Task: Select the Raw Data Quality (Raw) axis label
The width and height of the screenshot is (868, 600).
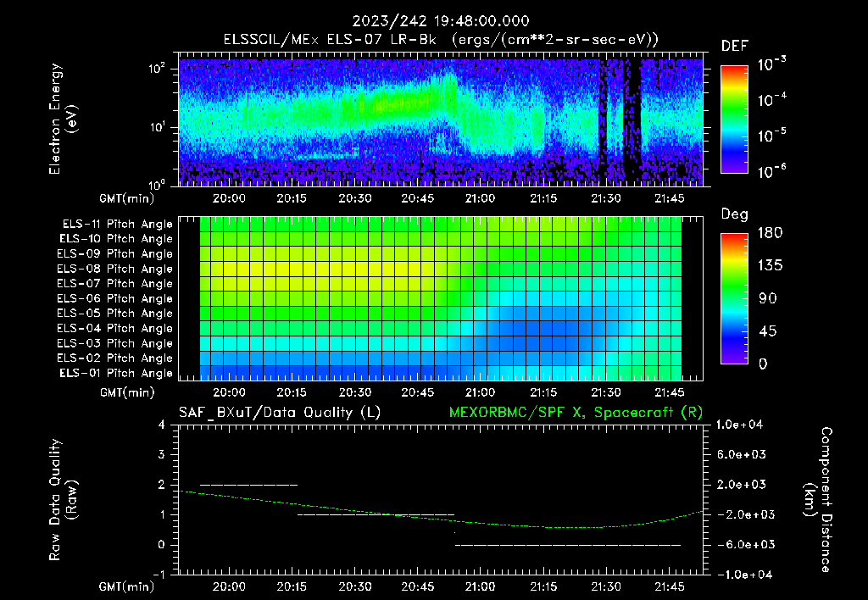Action: [x=63, y=500]
